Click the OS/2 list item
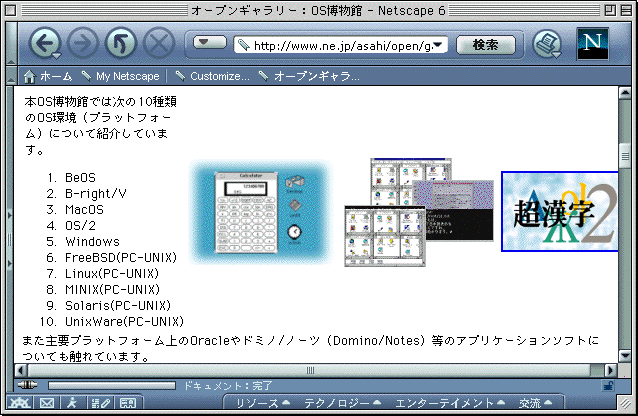The image size is (638, 416). tap(80, 226)
